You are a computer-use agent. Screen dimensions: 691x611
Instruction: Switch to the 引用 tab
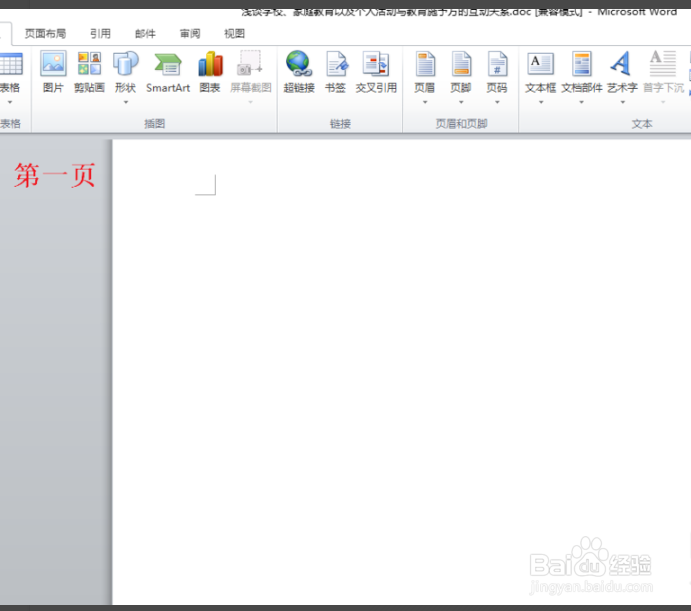(x=100, y=34)
